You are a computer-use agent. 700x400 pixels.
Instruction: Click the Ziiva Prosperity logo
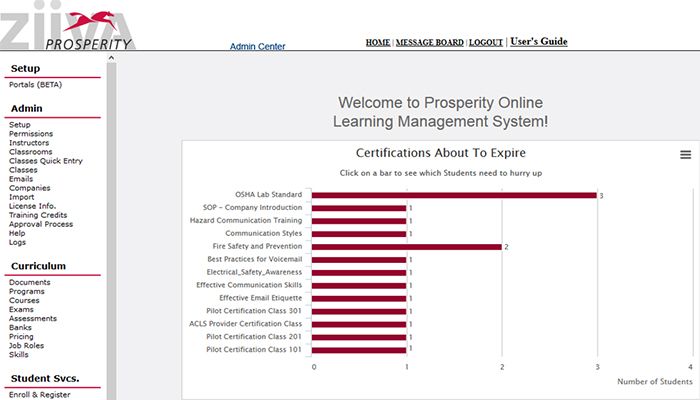67,25
